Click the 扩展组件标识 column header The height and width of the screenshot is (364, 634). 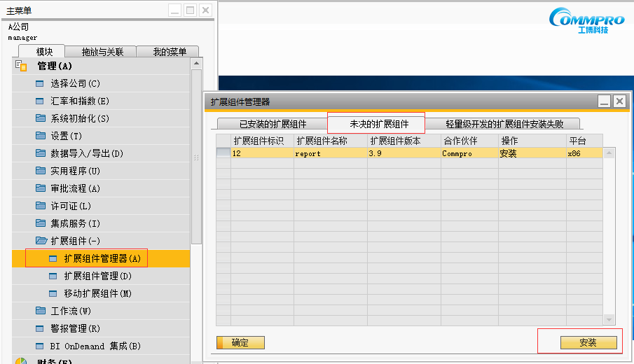[x=262, y=141]
